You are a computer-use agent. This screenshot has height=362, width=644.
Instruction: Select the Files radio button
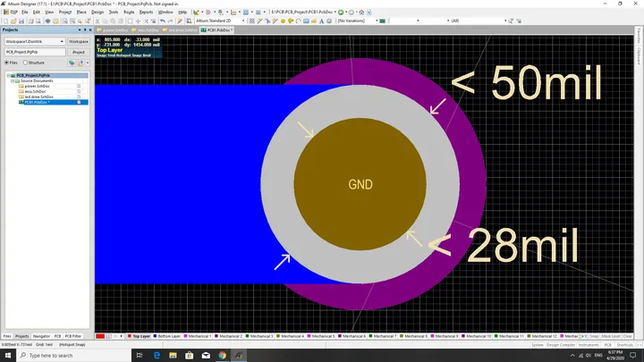point(6,63)
